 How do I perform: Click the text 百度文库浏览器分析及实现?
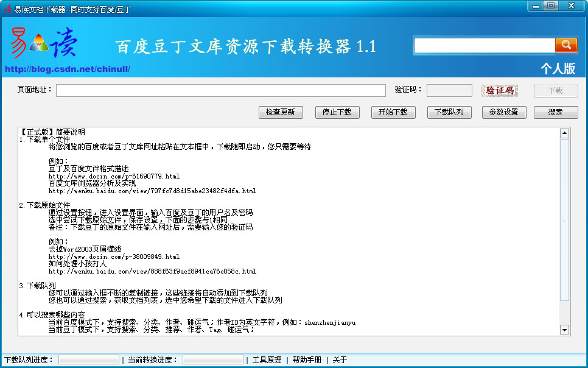pyautogui.click(x=93, y=183)
